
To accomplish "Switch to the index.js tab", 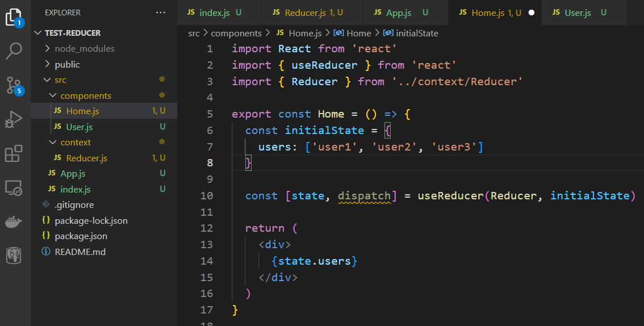I will pos(219,12).
